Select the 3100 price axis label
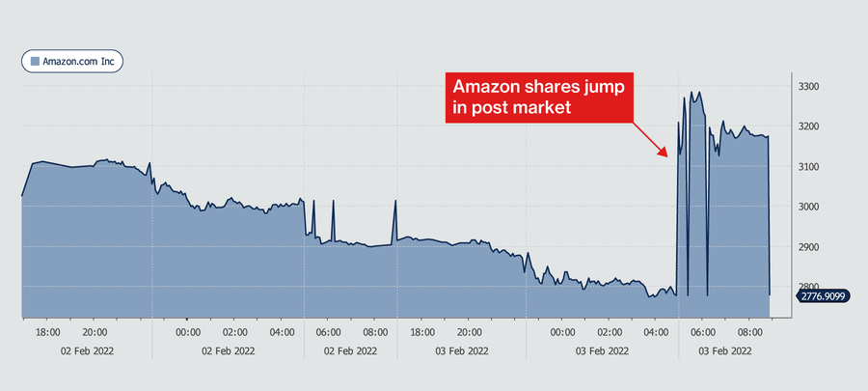This screenshot has height=391, width=868. [807, 167]
